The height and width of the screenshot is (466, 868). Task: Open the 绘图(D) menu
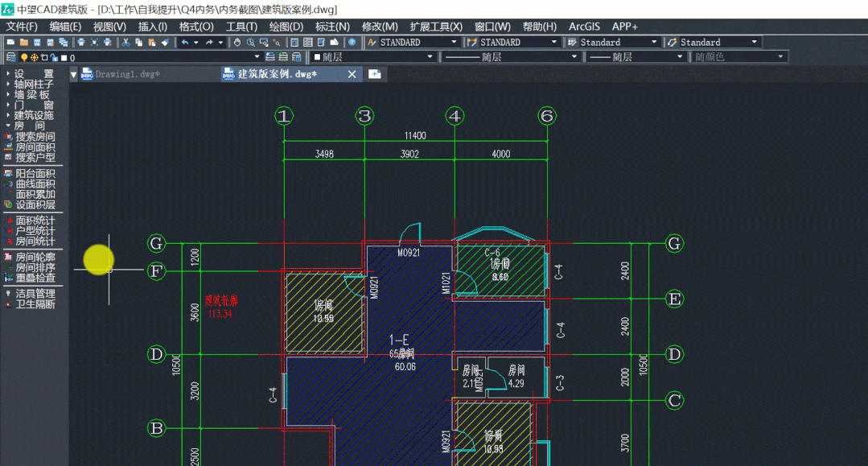tap(286, 27)
